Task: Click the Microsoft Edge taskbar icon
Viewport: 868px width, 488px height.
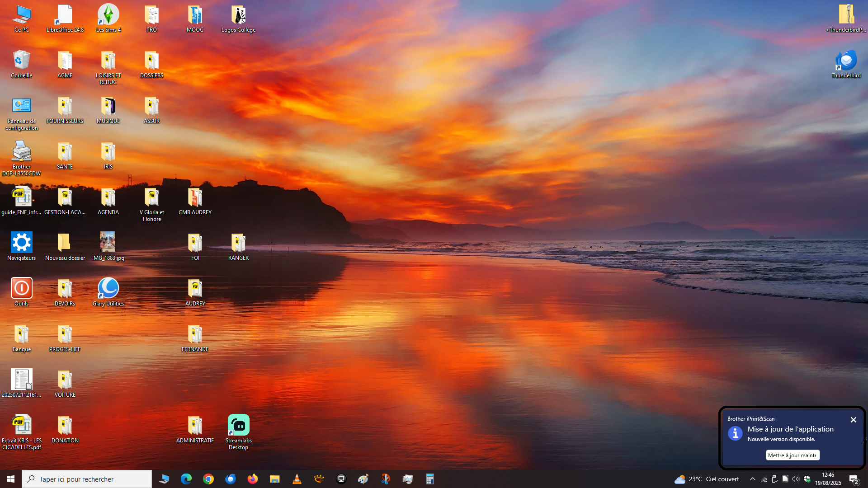Action: [x=186, y=479]
